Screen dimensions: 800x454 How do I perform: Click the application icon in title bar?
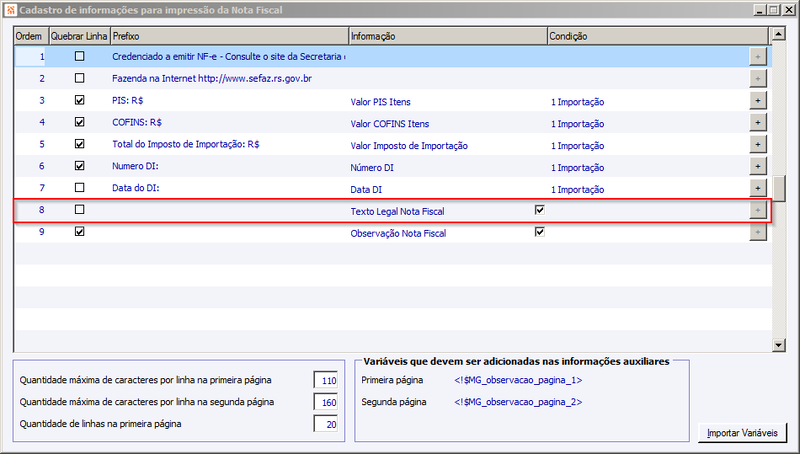[x=10, y=10]
